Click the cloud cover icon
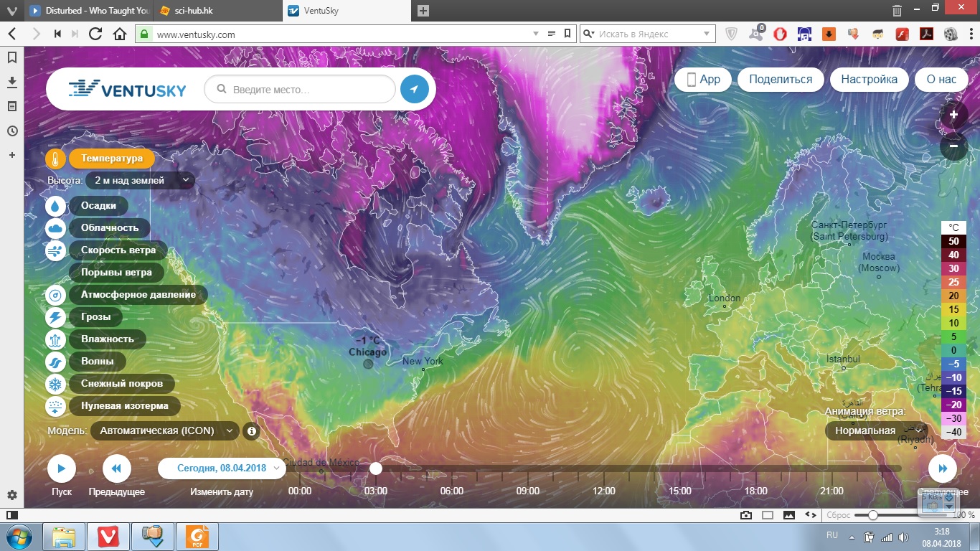The image size is (980, 551). [55, 228]
